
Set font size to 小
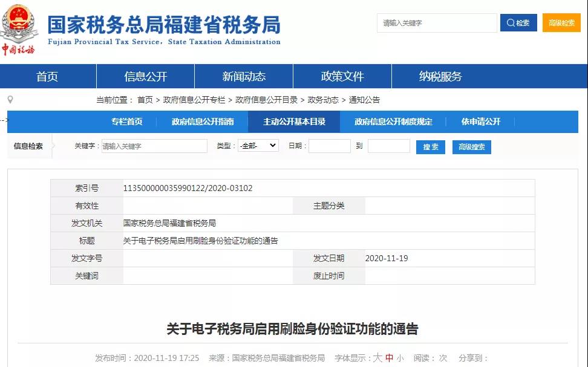[x=400, y=359]
